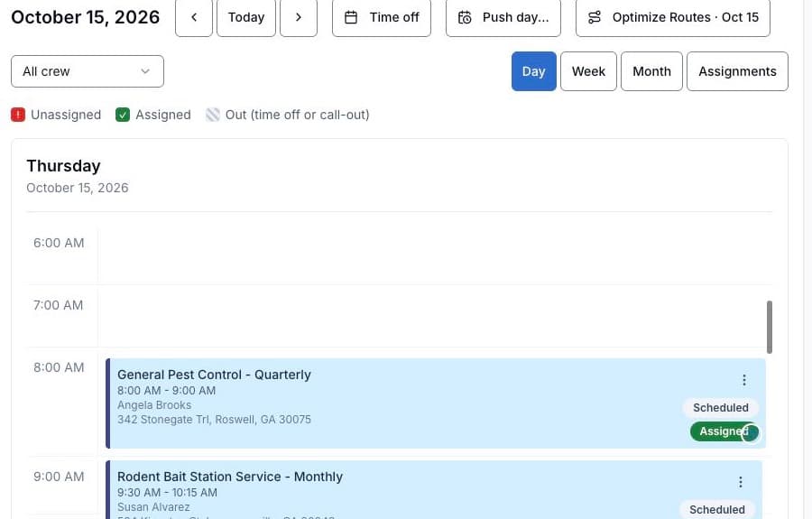This screenshot has width=812, height=519.
Task: Click the 9:30 AM - 10:15 AM time range
Action: point(167,493)
